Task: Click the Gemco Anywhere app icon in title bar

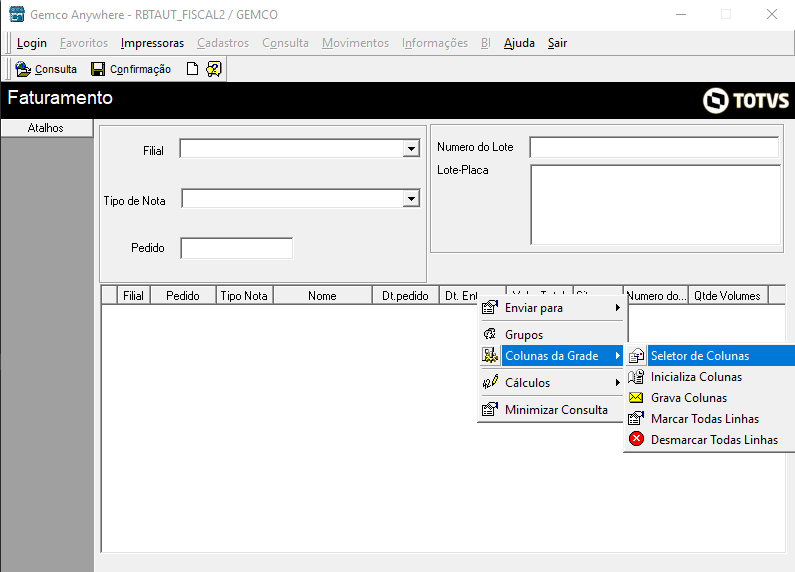Action: 17,14
